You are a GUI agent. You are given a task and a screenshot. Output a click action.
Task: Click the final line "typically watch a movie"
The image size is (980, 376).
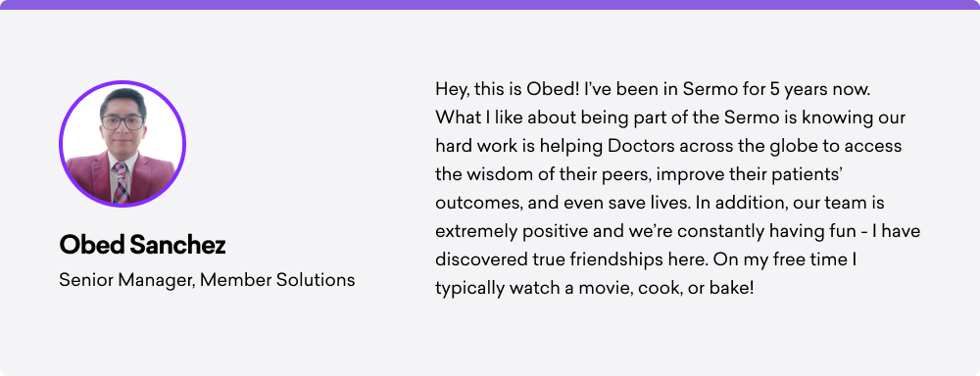(595, 289)
